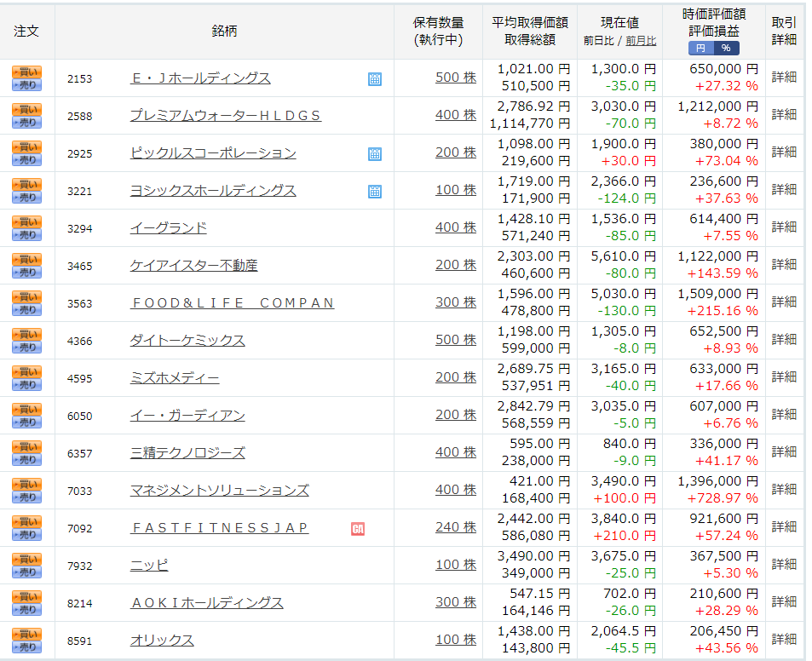Click the 買い button for 三精テクノロジーズ
This screenshot has width=812, height=661.
pos(27,447)
